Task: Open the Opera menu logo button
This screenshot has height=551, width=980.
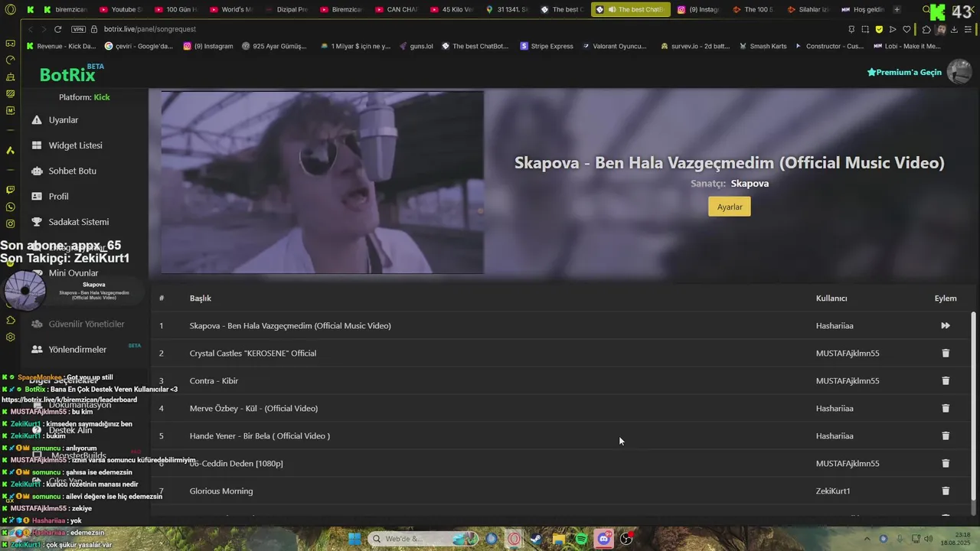Action: point(10,9)
